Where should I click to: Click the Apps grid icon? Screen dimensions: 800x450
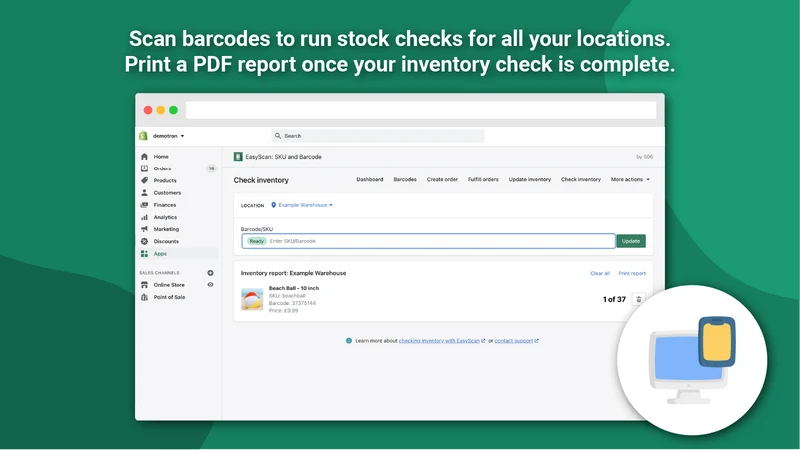(144, 254)
